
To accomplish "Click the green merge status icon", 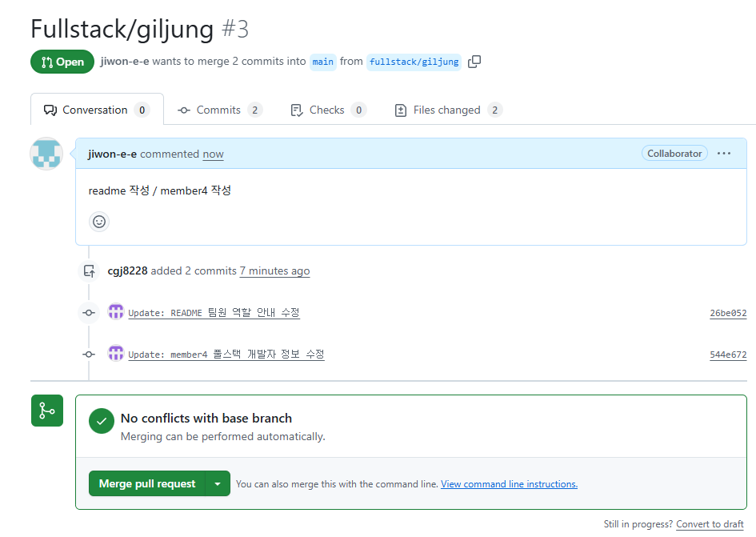I will (47, 411).
